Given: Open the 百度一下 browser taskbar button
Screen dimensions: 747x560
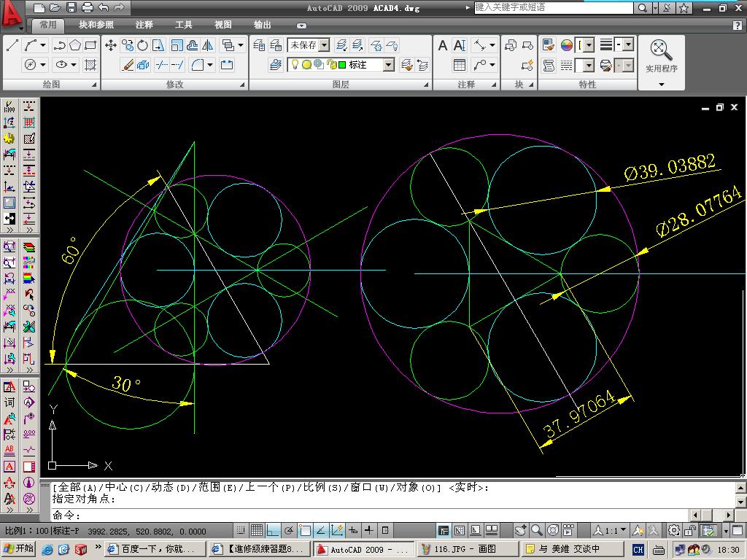Looking at the screenshot, I should pyautogui.click(x=155, y=549).
